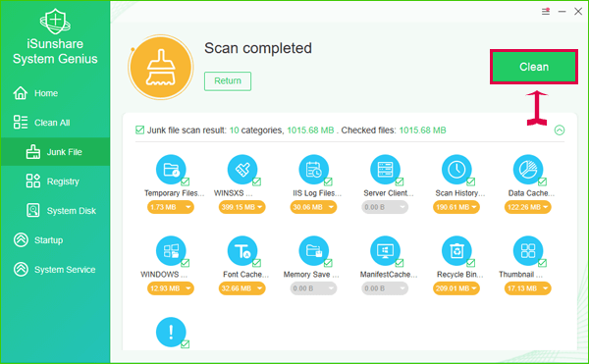Toggle the Server Client checkbox
This screenshot has height=364, width=589.
400,182
